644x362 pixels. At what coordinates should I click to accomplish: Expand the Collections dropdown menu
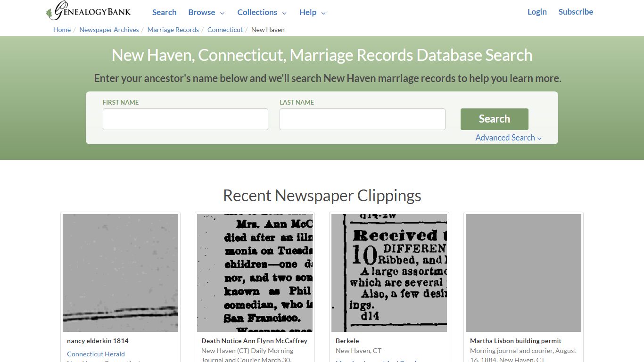coord(262,12)
